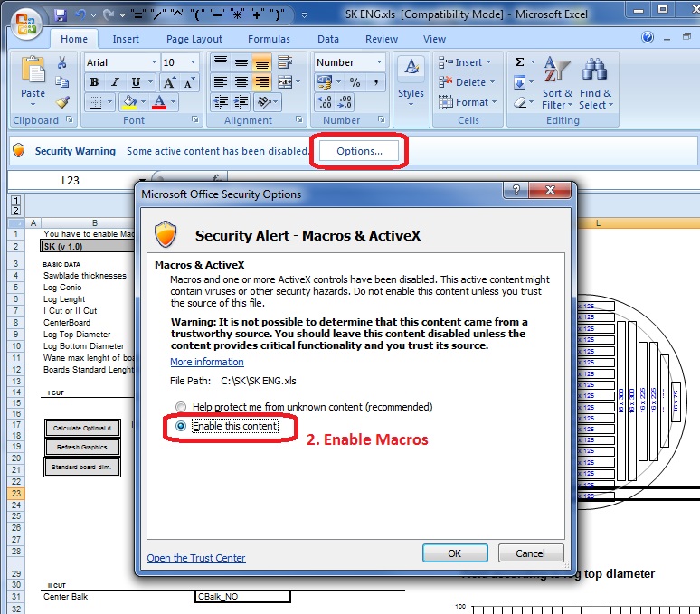This screenshot has height=614, width=700.
Task: Apply fill color paint bucket
Action: point(129,102)
